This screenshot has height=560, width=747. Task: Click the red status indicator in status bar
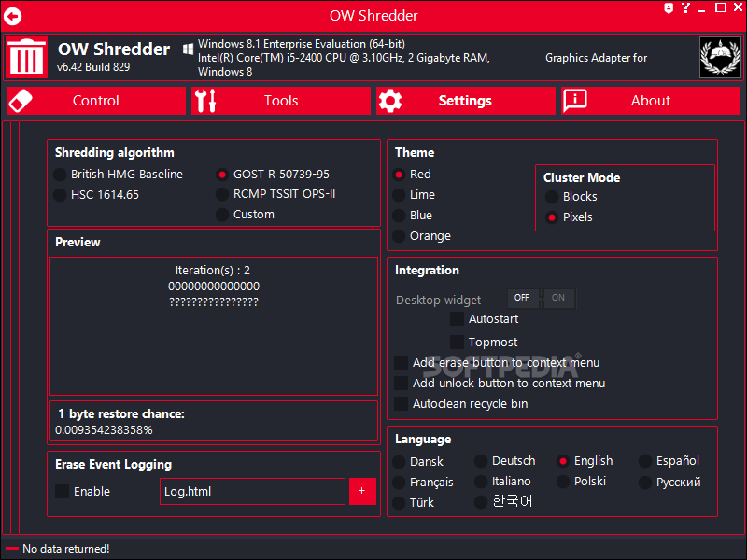pyautogui.click(x=12, y=549)
